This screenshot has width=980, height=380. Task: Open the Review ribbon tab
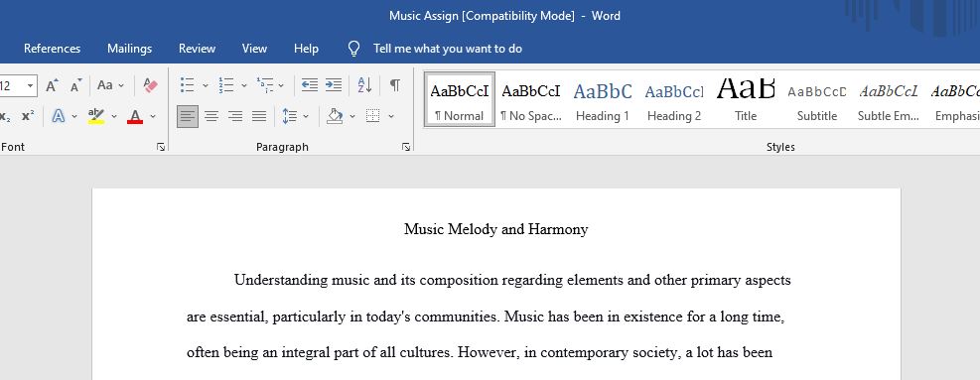pos(197,49)
